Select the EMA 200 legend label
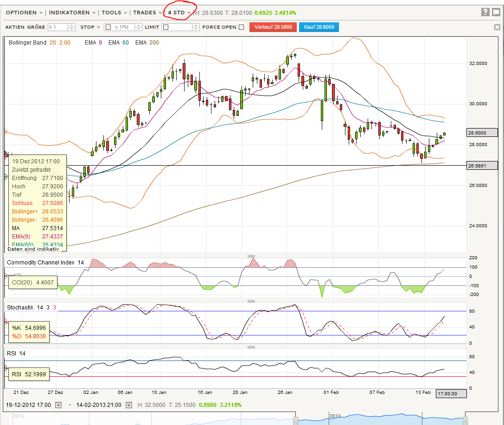 pyautogui.click(x=147, y=43)
